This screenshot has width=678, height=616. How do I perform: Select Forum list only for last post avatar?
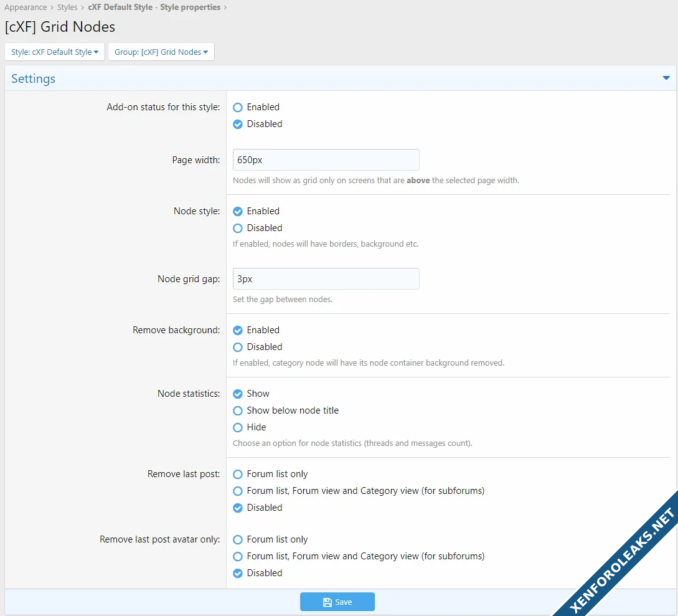pyautogui.click(x=238, y=540)
